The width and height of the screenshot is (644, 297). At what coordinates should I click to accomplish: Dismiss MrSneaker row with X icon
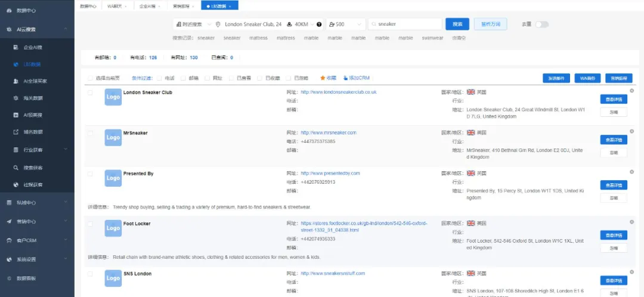tap(631, 131)
